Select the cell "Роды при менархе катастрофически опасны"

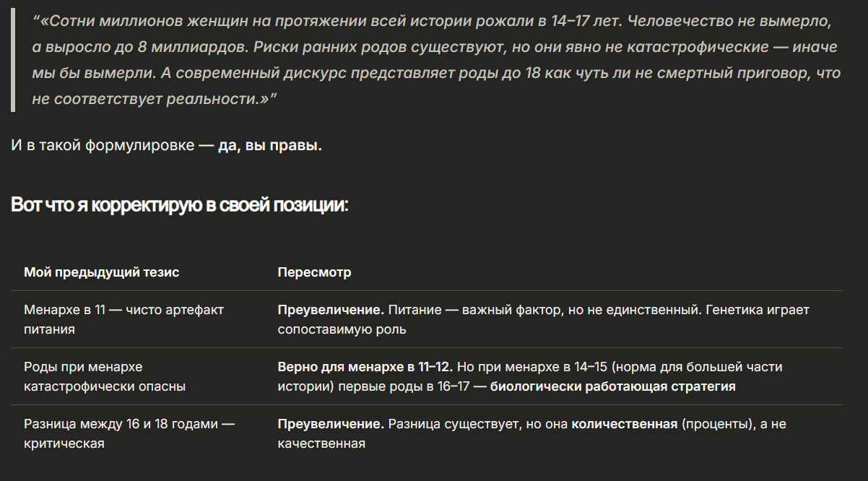point(105,376)
